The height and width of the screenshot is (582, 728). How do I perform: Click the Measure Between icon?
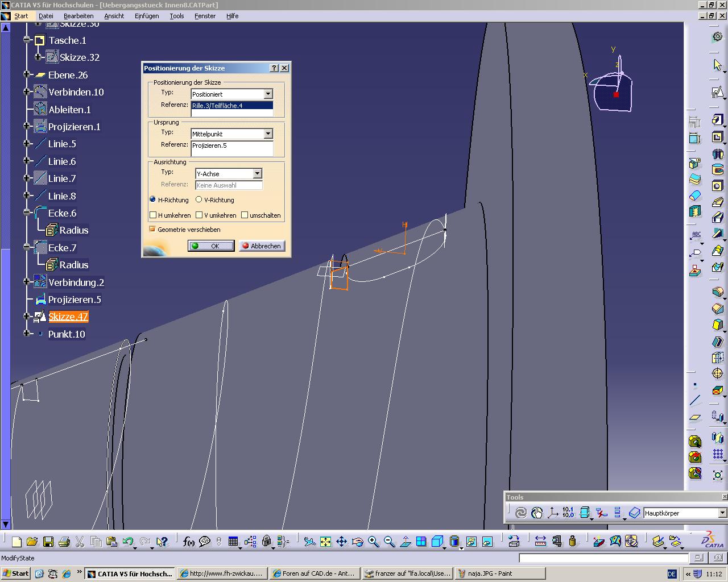click(x=540, y=542)
